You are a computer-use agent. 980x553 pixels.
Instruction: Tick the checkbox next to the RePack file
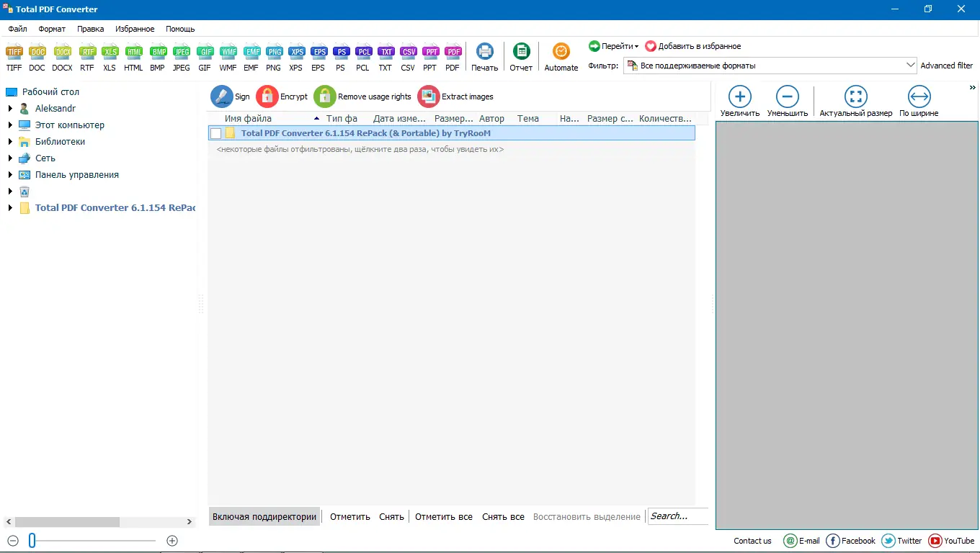tap(215, 132)
